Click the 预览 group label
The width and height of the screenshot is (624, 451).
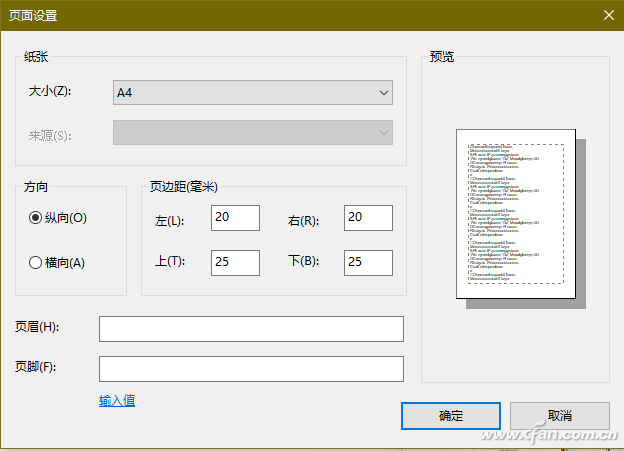[x=442, y=57]
